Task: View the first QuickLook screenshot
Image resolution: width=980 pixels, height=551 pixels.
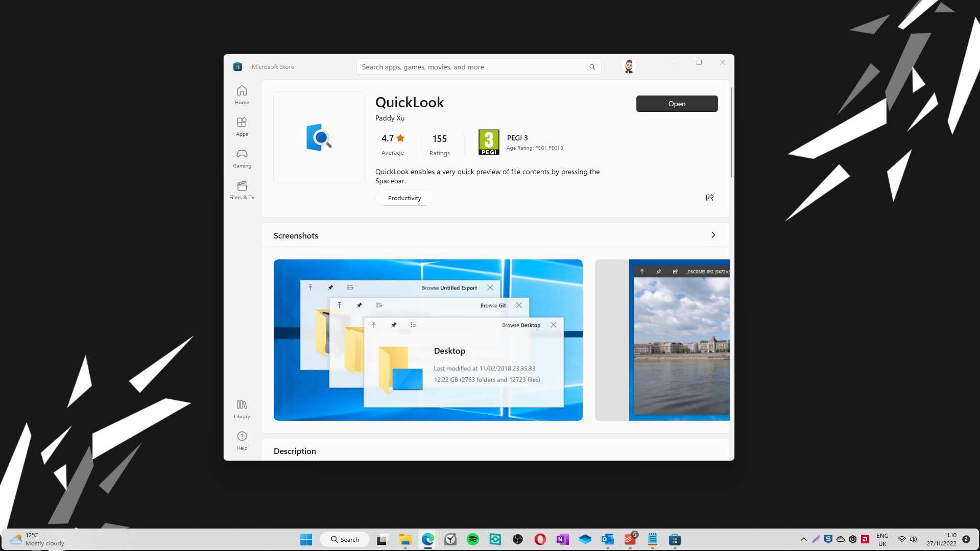Action: 428,340
